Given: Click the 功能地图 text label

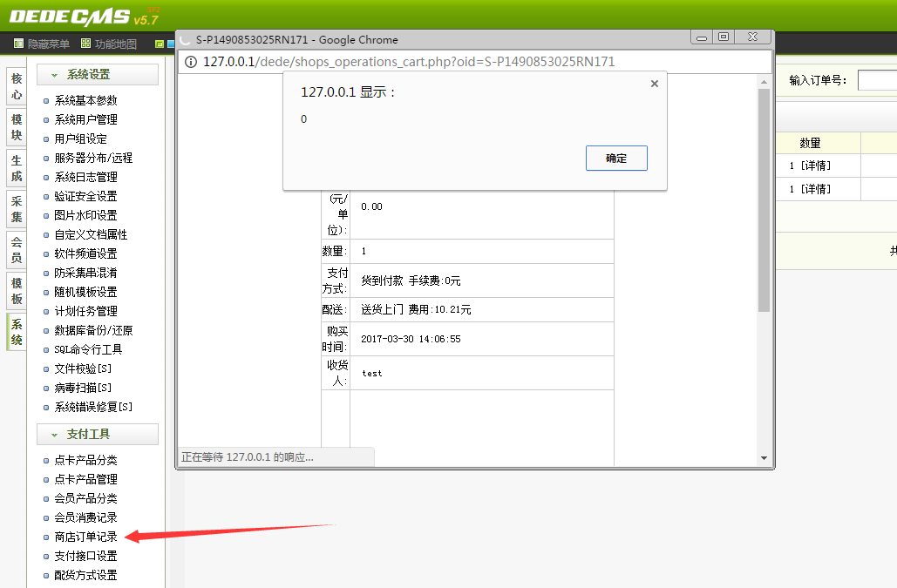Looking at the screenshot, I should (x=116, y=44).
